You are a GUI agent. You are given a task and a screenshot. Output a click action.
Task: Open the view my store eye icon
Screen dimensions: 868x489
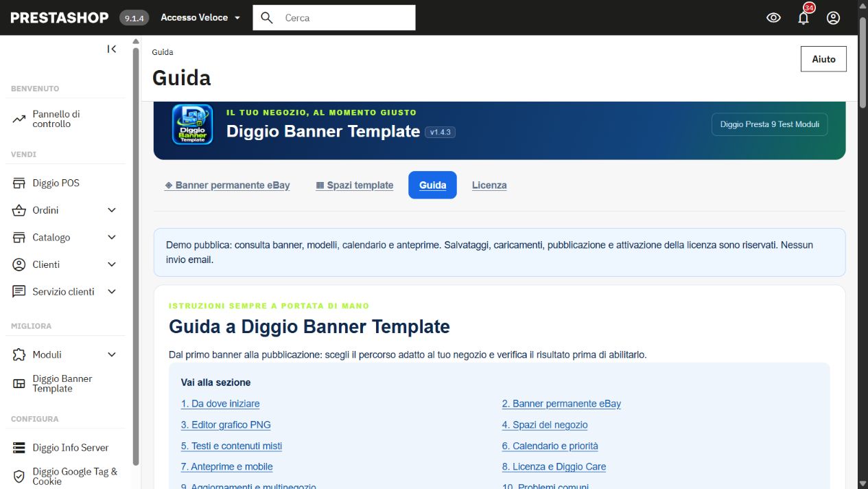point(773,18)
